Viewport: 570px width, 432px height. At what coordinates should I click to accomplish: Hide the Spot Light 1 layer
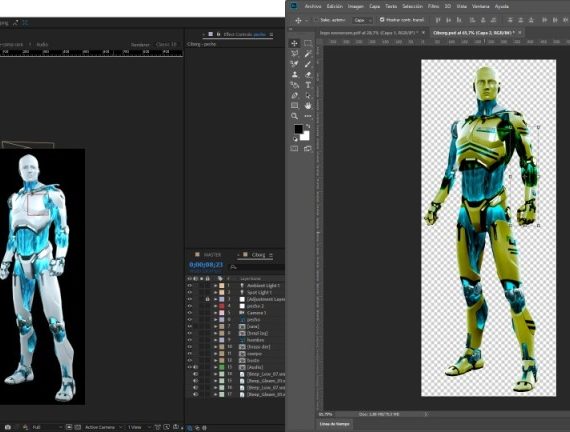(189, 292)
